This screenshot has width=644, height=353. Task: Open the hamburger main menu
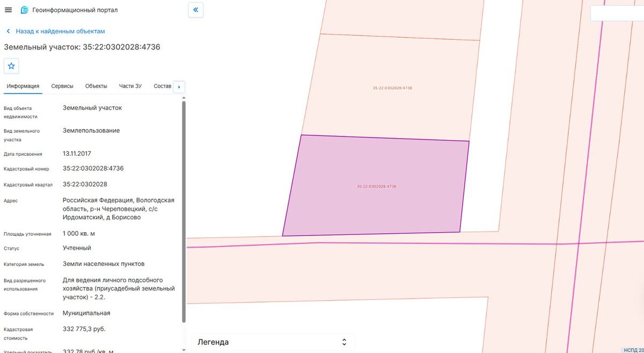coord(8,10)
